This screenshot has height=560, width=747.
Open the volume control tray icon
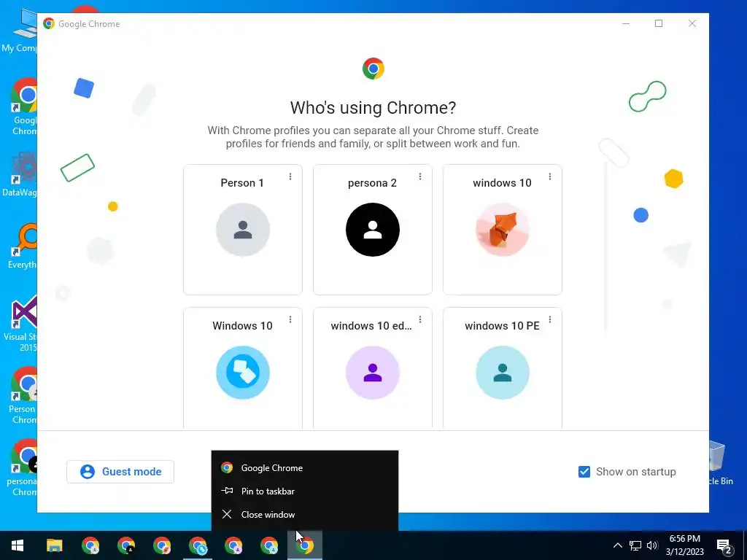652,545
